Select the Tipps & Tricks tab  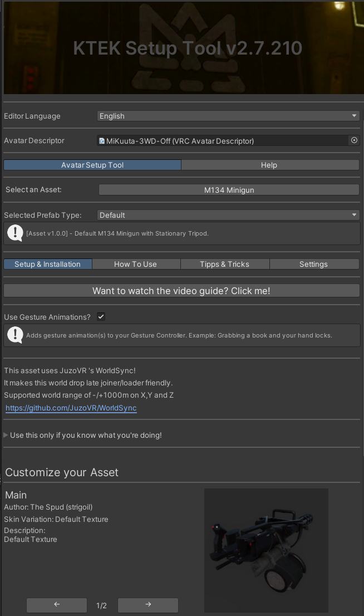pyautogui.click(x=225, y=264)
